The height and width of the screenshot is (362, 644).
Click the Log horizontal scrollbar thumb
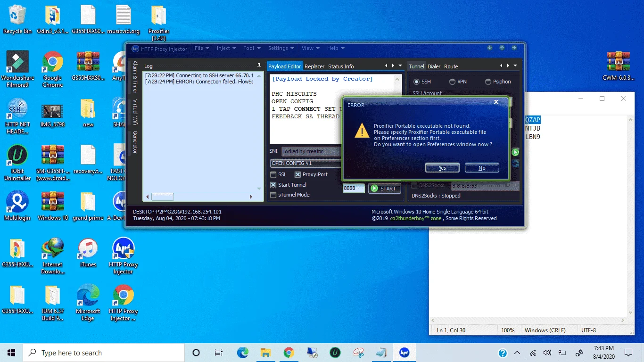[162, 197]
